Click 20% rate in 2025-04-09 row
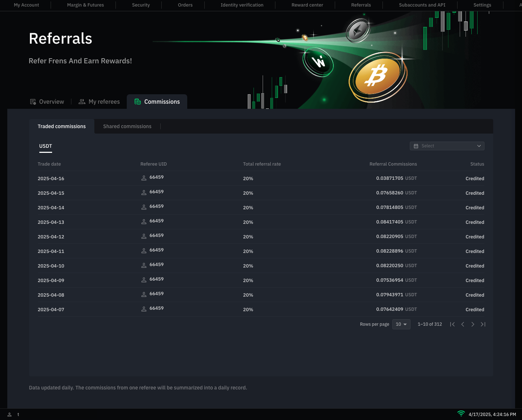Screen dimensions: 522x420 tap(248, 281)
